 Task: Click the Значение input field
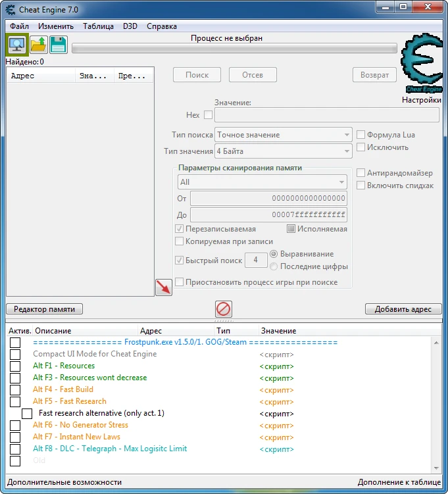327,114
